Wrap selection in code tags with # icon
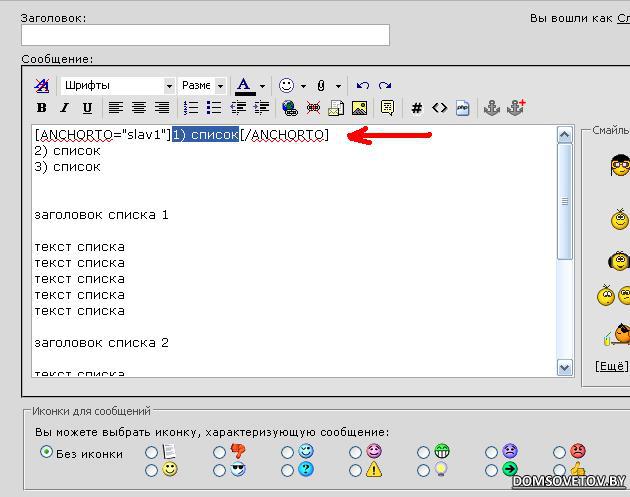The width and height of the screenshot is (630, 497). tap(417, 108)
